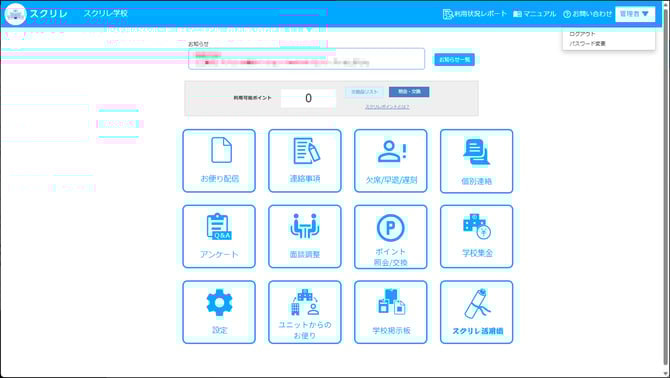Click the お知らせ notice box

[x=306, y=59]
